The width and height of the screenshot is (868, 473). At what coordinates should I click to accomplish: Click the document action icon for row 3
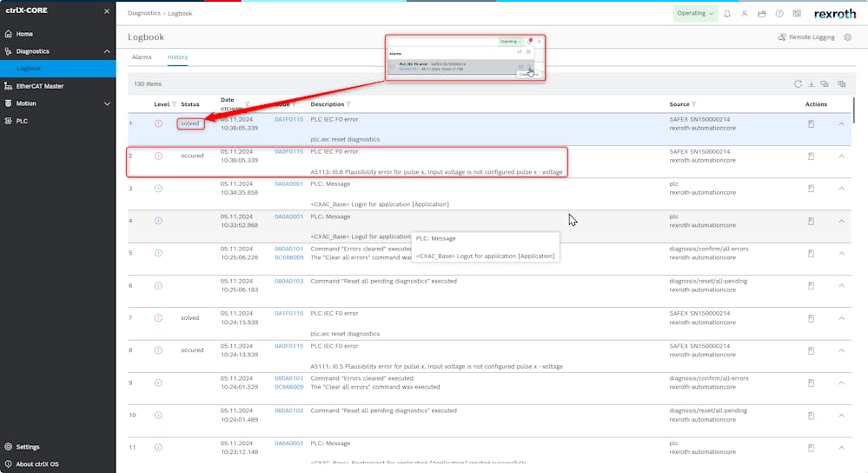click(811, 189)
